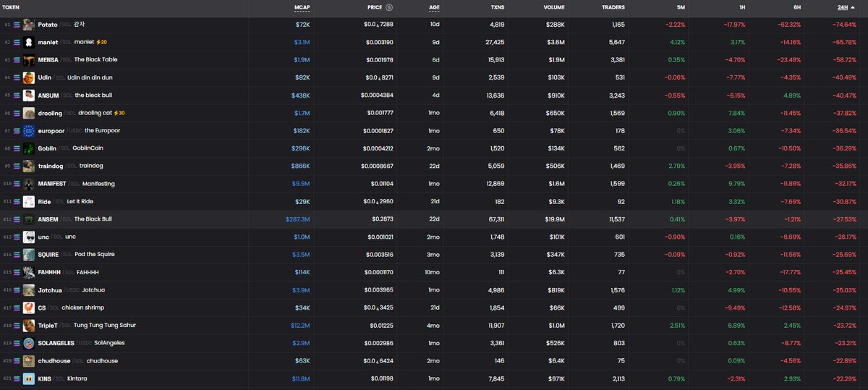This screenshot has width=868, height=390.
Task: Click the MANIFEST token avatar
Action: [x=29, y=184]
